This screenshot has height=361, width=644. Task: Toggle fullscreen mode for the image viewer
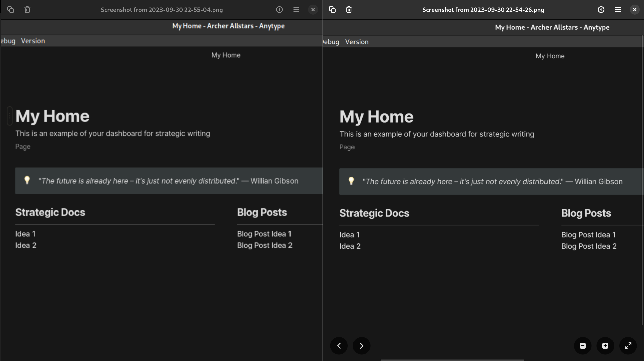(x=628, y=346)
